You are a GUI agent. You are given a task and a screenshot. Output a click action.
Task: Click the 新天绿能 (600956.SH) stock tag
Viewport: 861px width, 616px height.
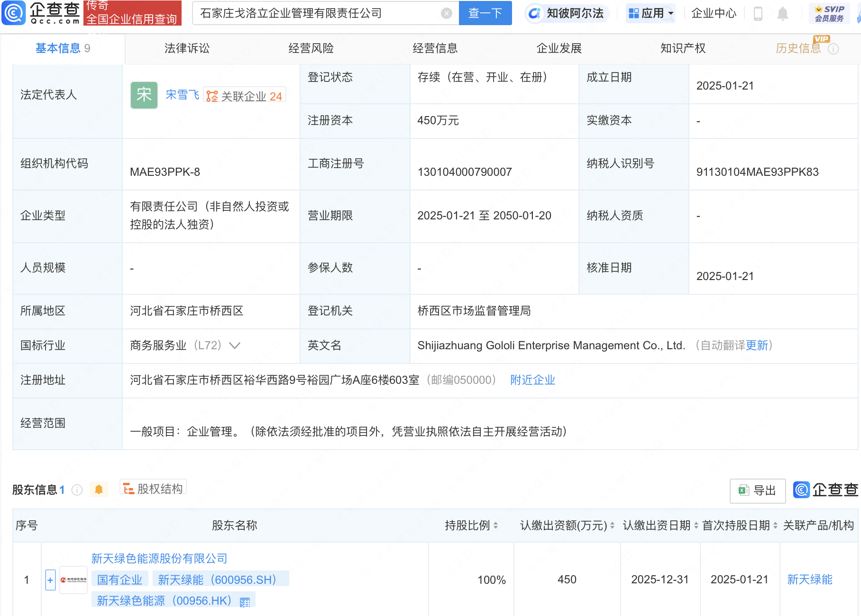pos(221,580)
